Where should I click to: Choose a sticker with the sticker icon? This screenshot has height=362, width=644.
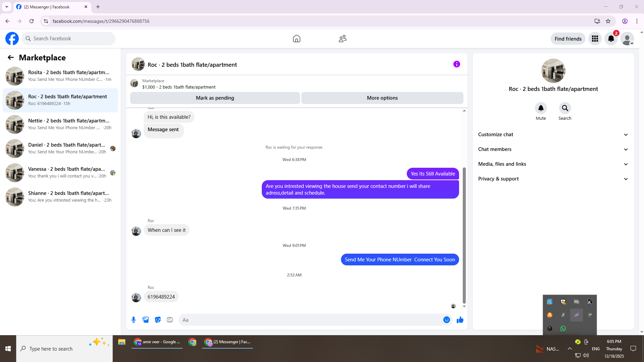tap(158, 320)
